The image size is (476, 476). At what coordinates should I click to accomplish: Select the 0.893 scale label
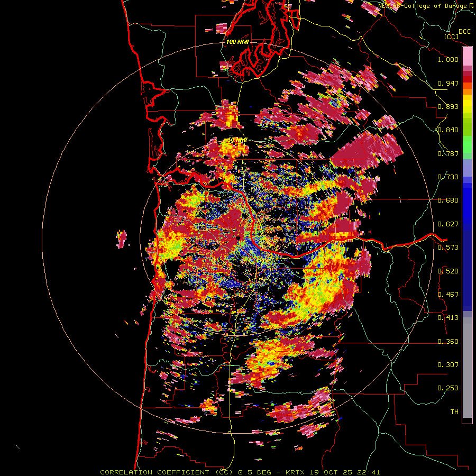coord(448,106)
